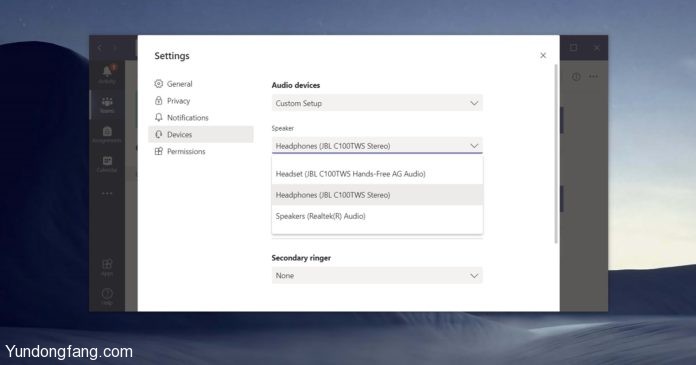Expand the Secondary ringer dropdown
The image size is (696, 365).
tap(377, 275)
